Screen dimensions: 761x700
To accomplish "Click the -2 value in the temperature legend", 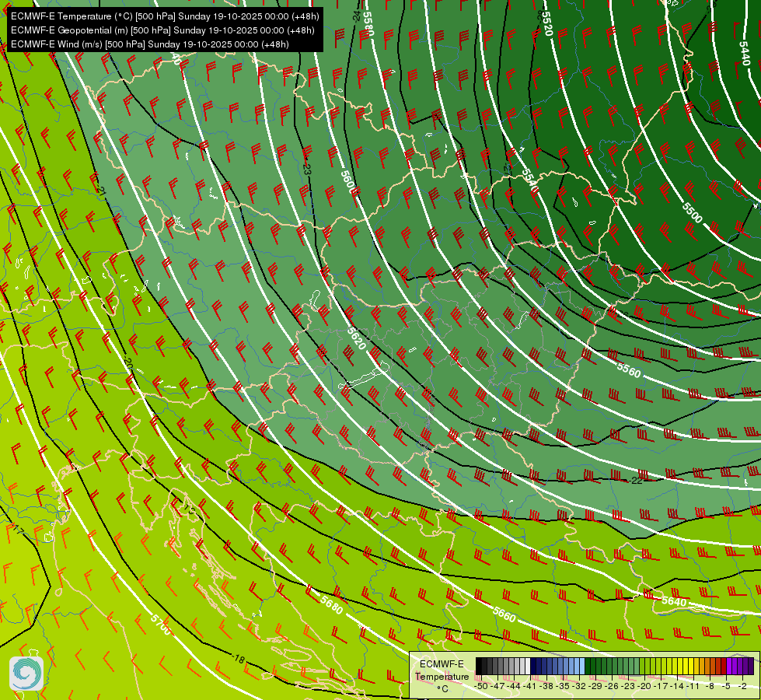I will click(742, 686).
